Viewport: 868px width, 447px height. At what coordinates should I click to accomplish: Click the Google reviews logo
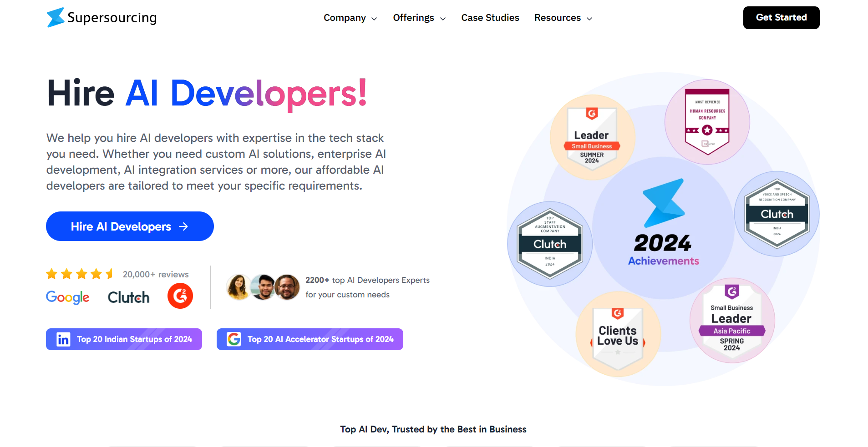pos(68,297)
